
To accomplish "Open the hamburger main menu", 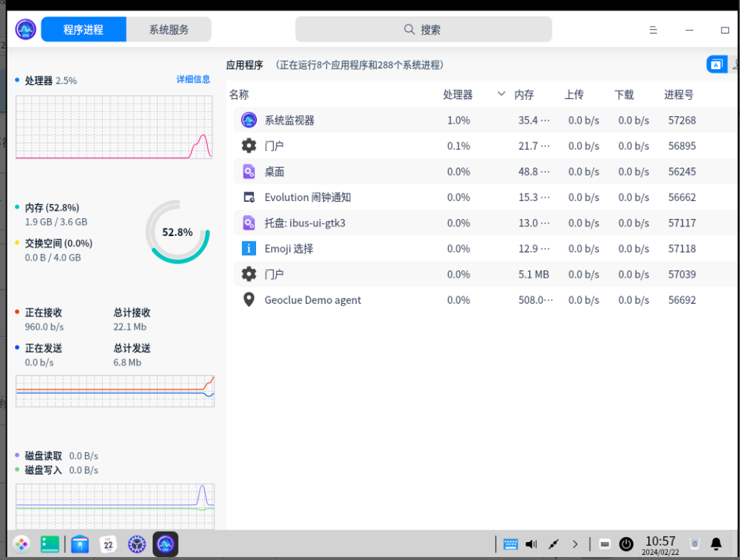I will (x=653, y=30).
